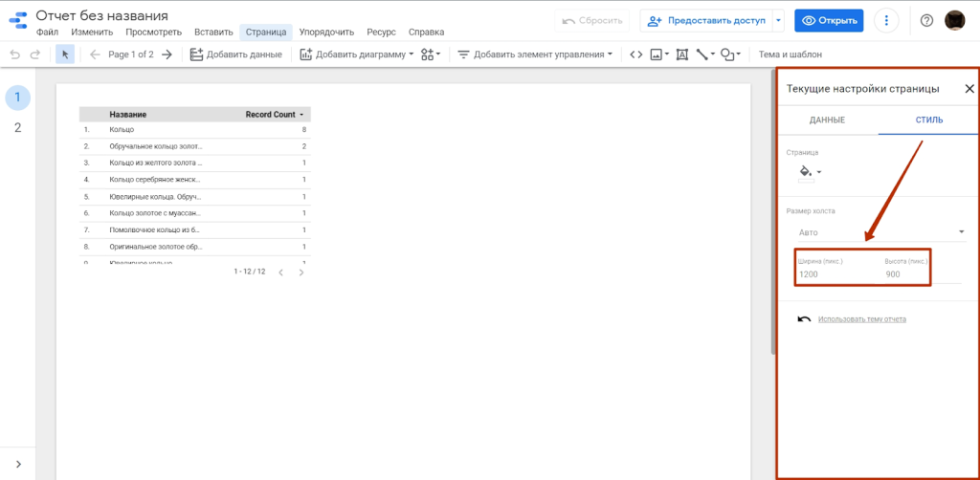This screenshot has width=980, height=480.
Task: Expand the Размер холста dropdown
Action: [x=880, y=231]
